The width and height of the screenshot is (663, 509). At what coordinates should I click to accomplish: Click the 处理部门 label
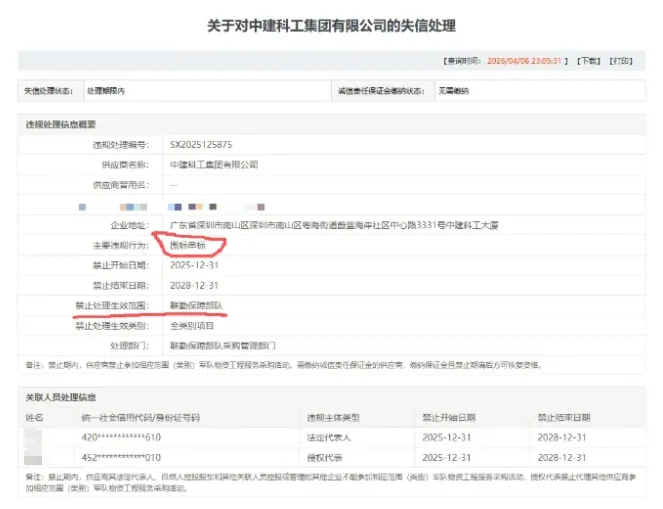pyautogui.click(x=130, y=345)
